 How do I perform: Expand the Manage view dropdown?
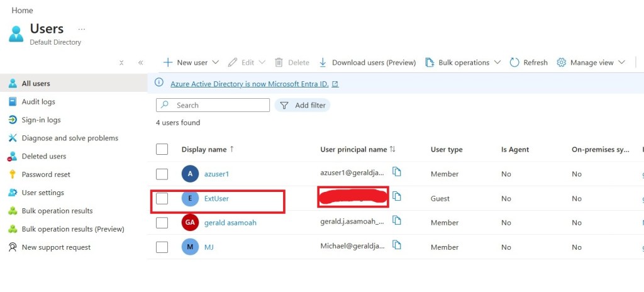click(x=621, y=62)
